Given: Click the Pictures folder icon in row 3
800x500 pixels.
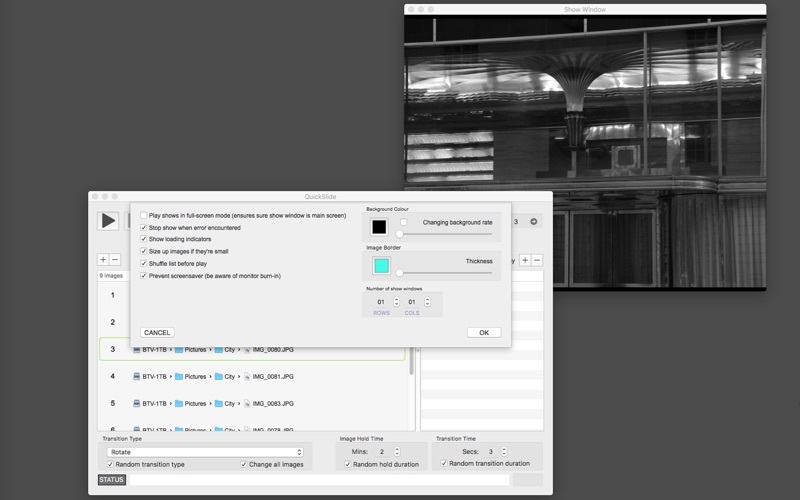Looking at the screenshot, I should tap(179, 350).
